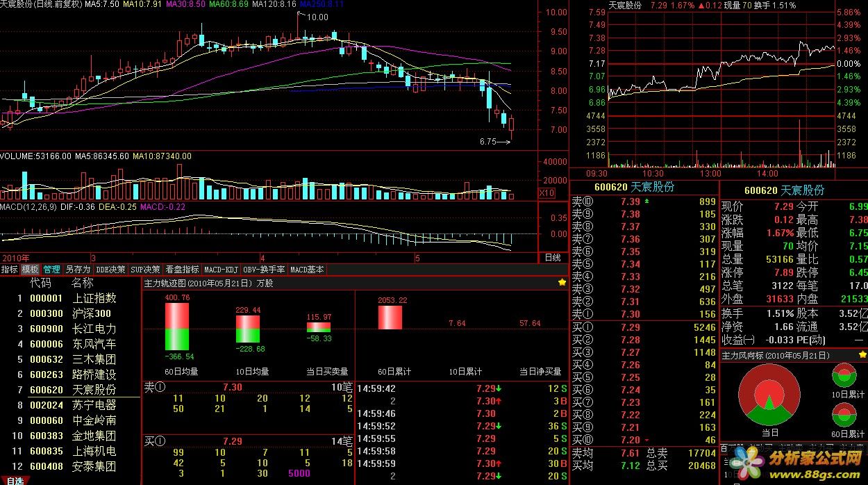Select the 上海机电 row
Viewport: 868px width, 485px height.
[70, 451]
